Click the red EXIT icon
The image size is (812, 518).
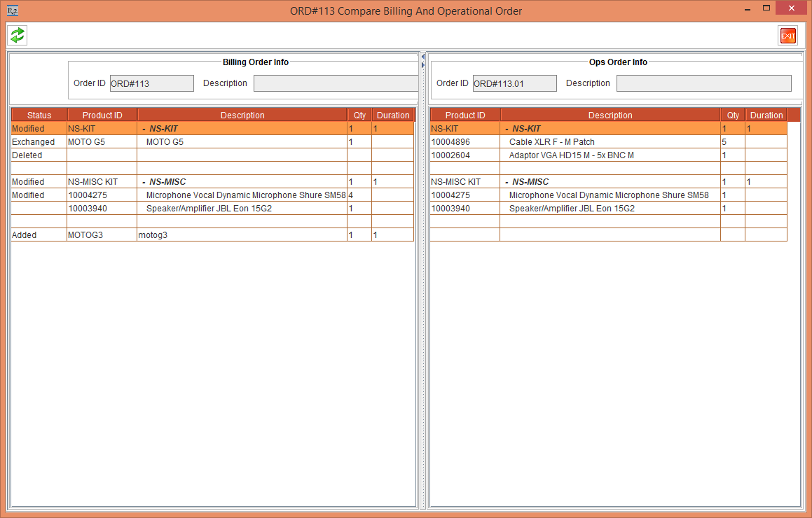click(787, 36)
